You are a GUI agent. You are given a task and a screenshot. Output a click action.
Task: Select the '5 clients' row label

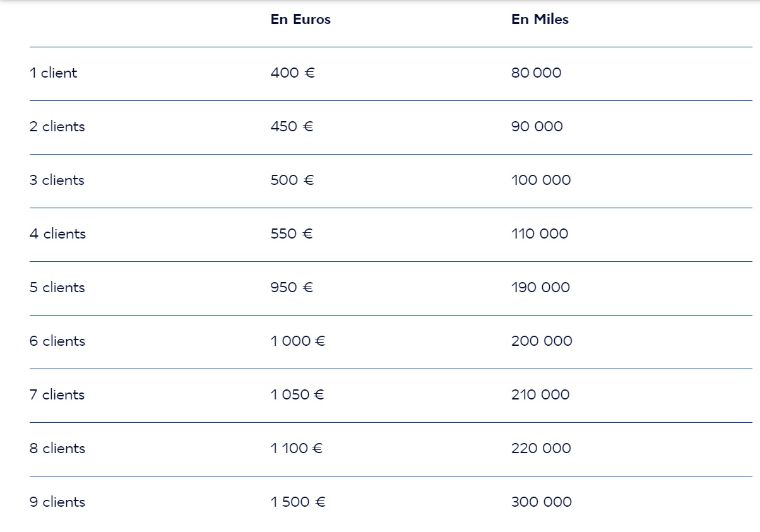pyautogui.click(x=57, y=288)
